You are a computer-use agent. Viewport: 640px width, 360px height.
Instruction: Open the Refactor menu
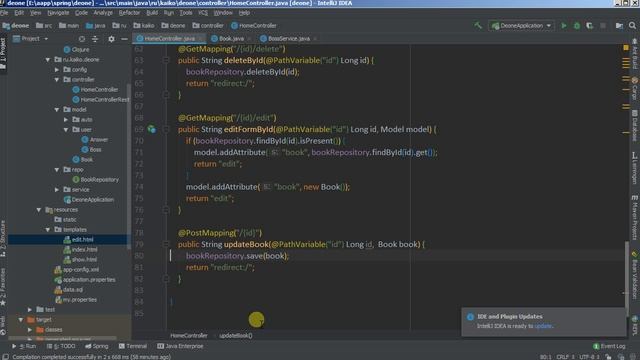129,13
